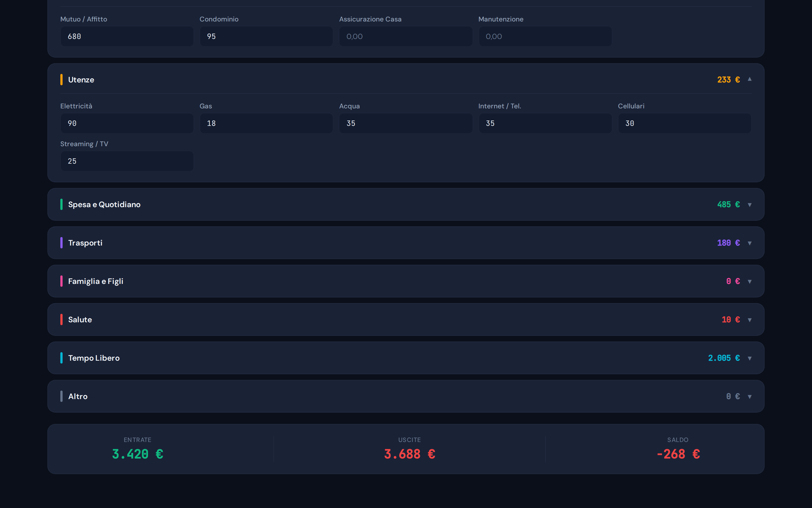Click the Uscite value 3.688 €
The height and width of the screenshot is (508, 812).
[410, 454]
